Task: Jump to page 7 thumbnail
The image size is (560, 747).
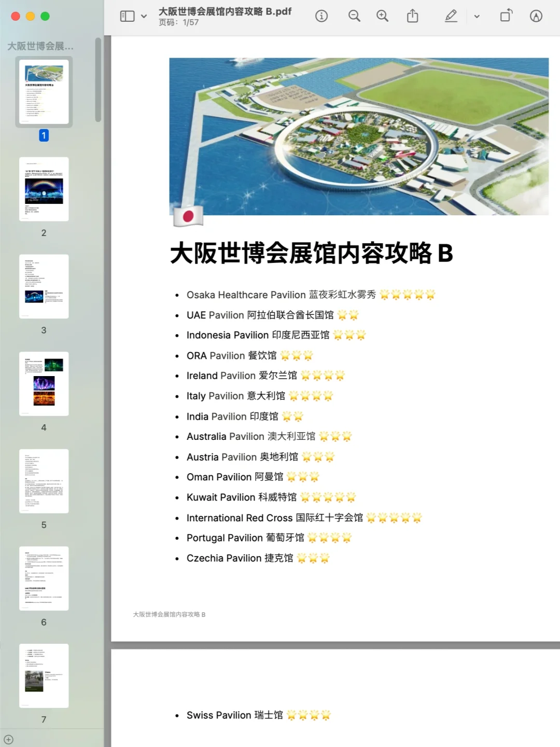Action: (44, 675)
